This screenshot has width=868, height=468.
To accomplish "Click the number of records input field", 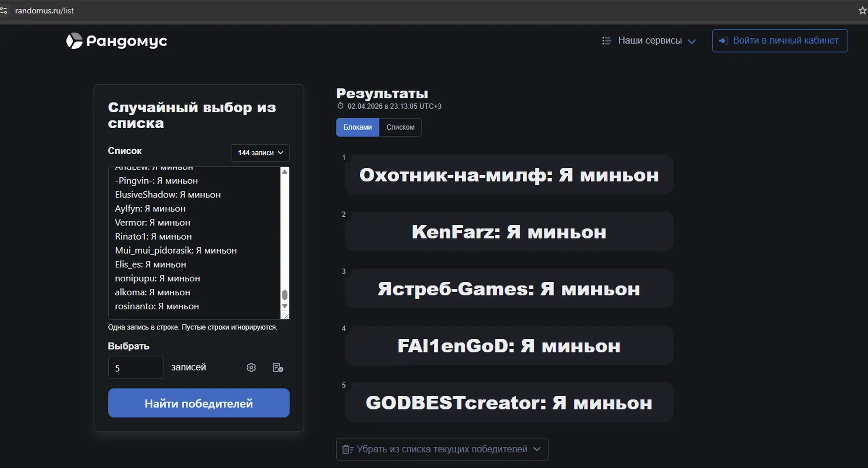I will click(x=135, y=367).
